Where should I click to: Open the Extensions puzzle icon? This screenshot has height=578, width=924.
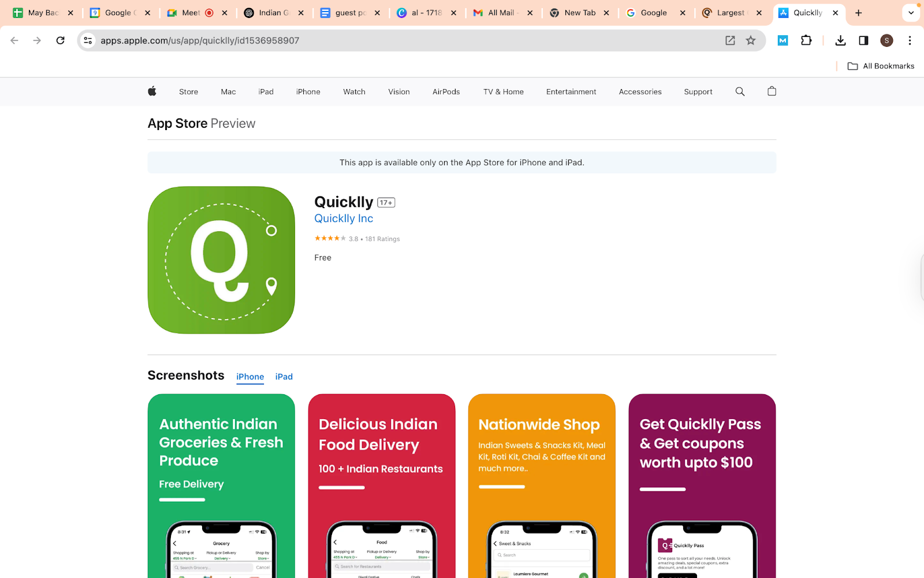806,40
